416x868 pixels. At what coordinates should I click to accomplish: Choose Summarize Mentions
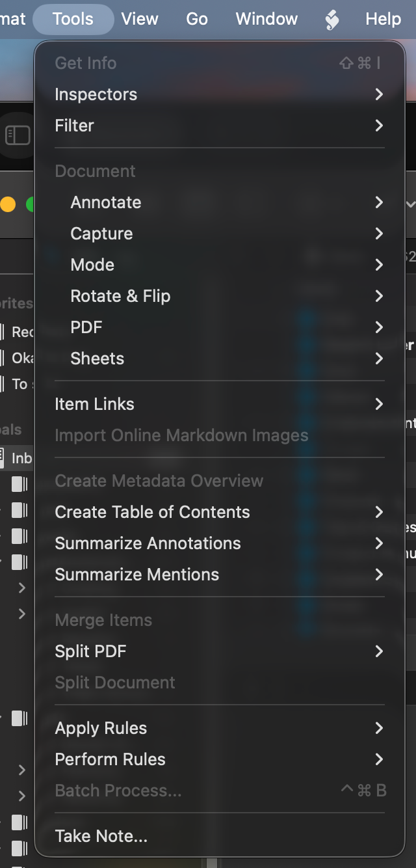pos(137,575)
